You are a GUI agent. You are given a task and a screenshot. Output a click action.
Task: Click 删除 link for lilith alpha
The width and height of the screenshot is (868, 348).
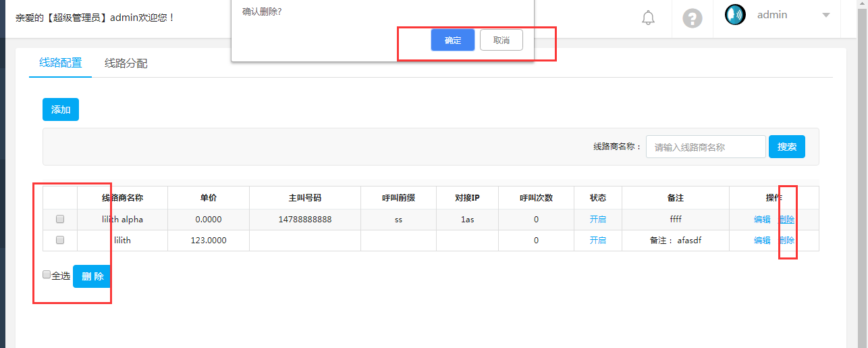point(786,220)
